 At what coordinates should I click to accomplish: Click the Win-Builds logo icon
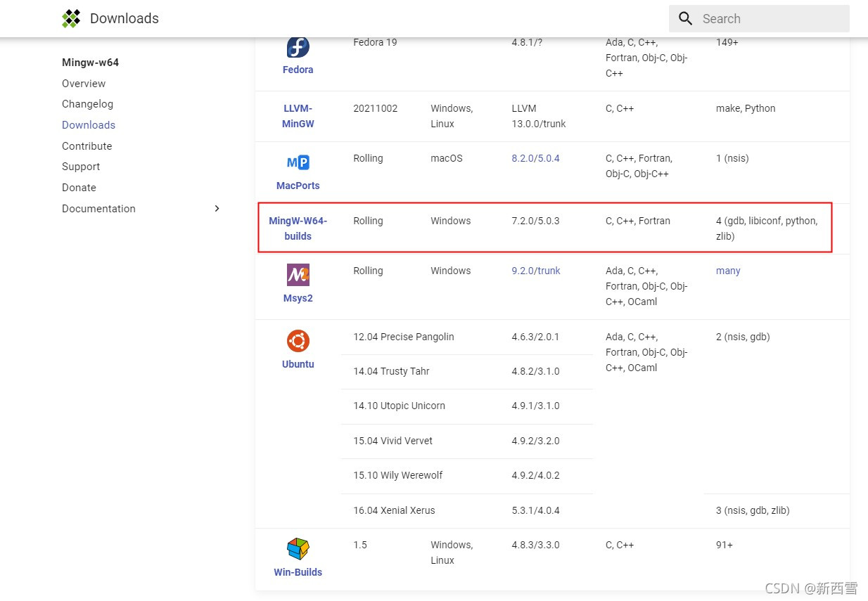pyautogui.click(x=298, y=549)
